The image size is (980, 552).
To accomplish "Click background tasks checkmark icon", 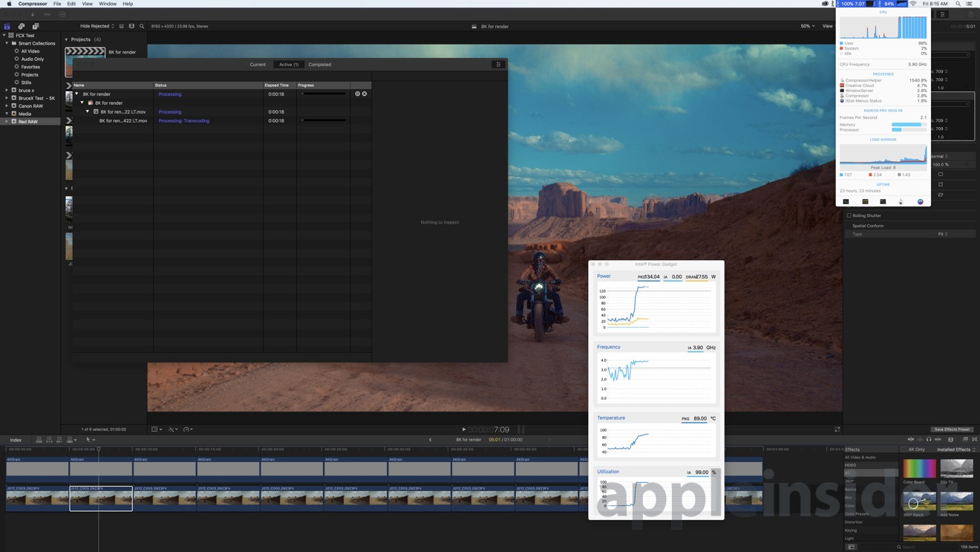I will click(x=62, y=14).
